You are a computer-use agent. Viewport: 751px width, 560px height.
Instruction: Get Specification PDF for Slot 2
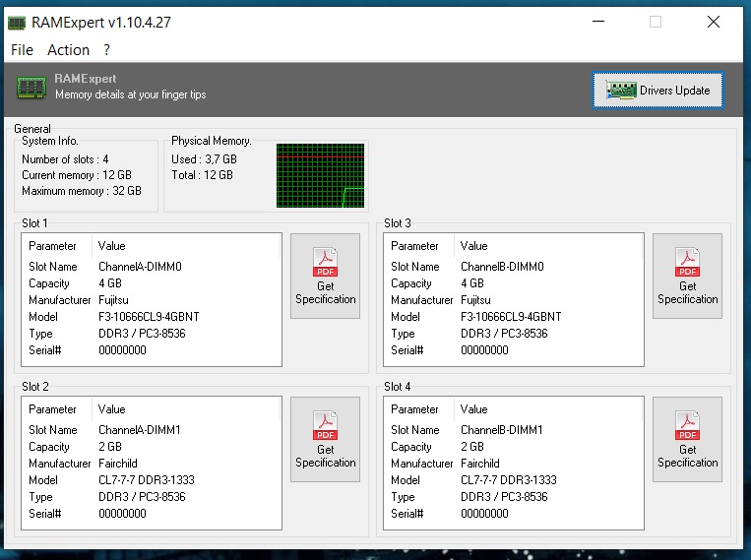tap(325, 439)
